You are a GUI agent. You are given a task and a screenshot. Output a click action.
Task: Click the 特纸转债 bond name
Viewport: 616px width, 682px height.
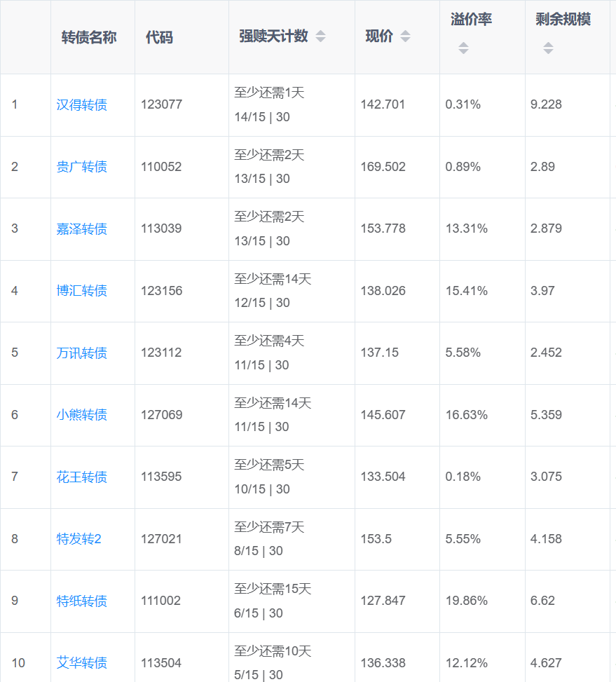pos(82,601)
